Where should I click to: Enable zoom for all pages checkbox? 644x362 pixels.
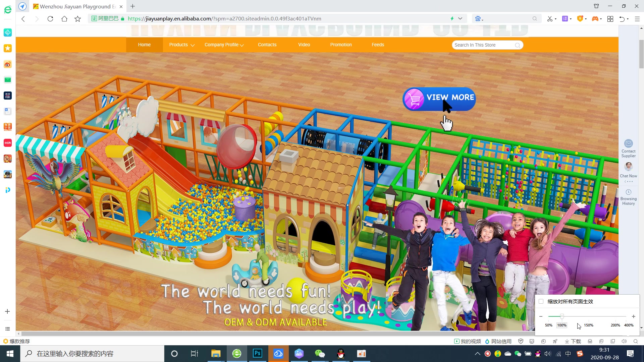541,301
